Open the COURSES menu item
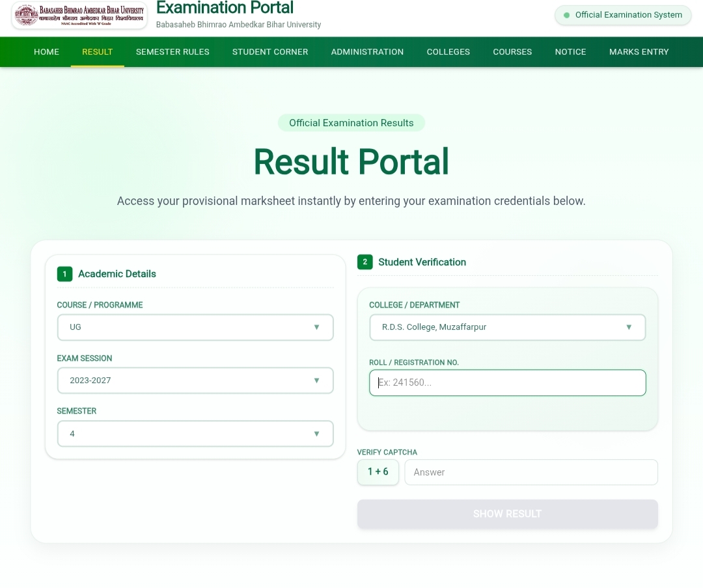 512,52
